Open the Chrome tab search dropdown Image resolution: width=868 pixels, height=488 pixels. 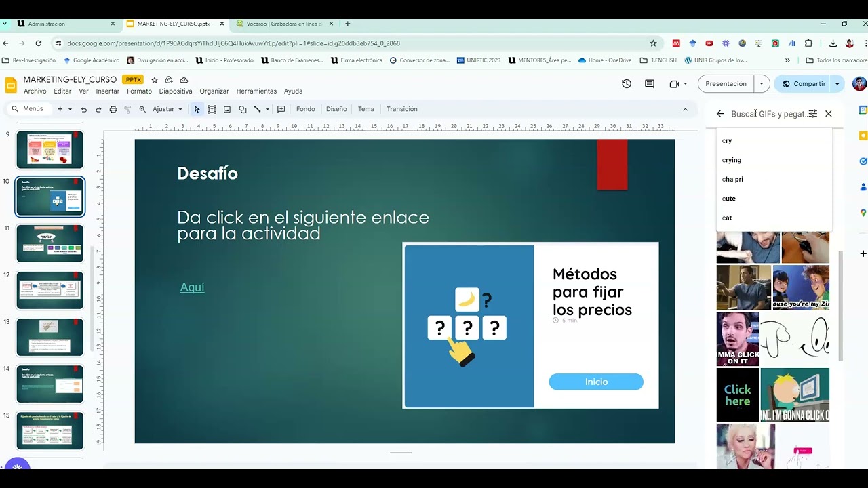click(x=5, y=24)
